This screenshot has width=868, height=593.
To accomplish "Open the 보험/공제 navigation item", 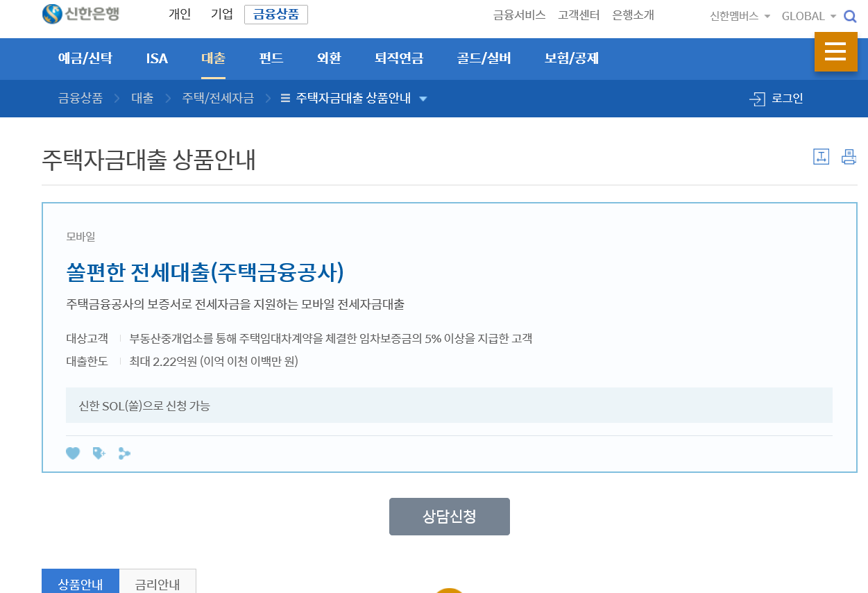I will (x=572, y=58).
